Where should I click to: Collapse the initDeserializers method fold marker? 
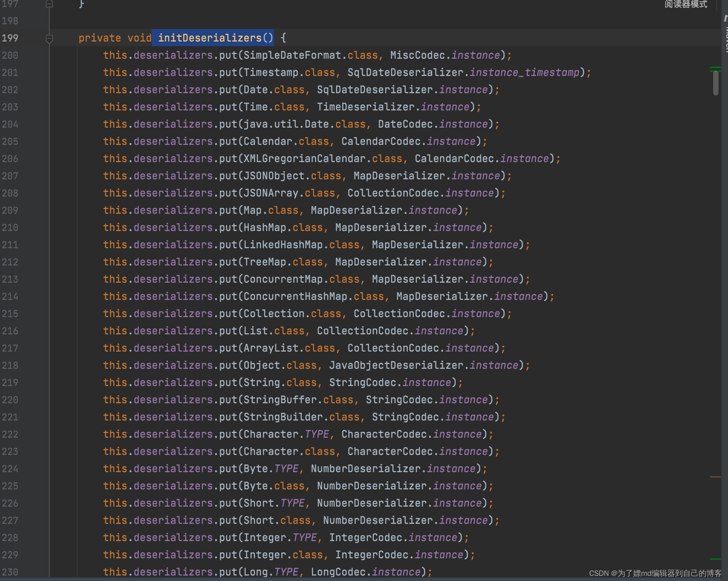pyautogui.click(x=49, y=38)
